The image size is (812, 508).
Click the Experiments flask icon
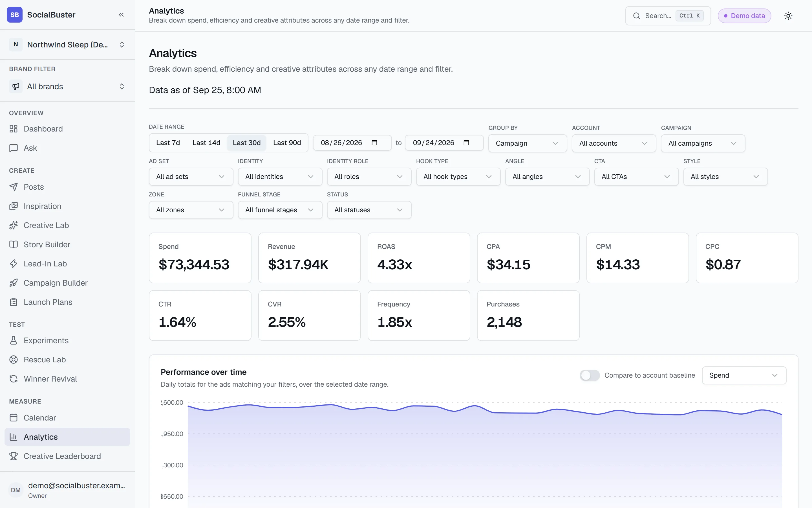pyautogui.click(x=14, y=340)
